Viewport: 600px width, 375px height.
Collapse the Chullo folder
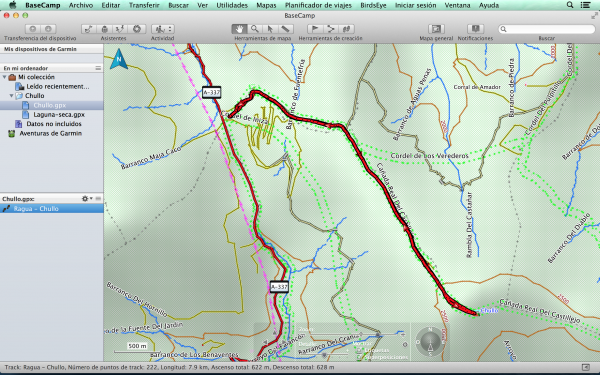tap(11, 96)
